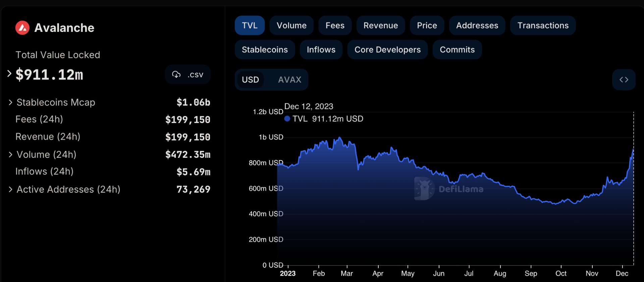Toggle the Revenue chart metric
The image size is (644, 282).
point(381,26)
